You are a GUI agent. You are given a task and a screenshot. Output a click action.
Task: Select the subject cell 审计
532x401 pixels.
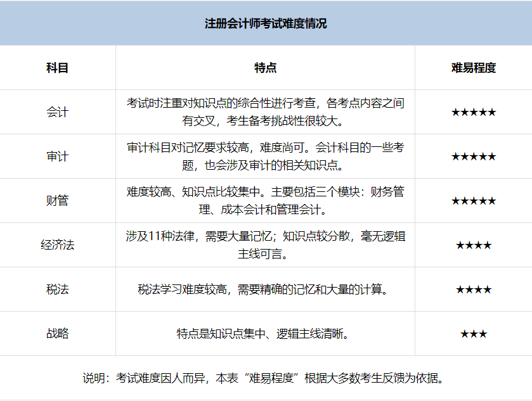[x=59, y=155]
